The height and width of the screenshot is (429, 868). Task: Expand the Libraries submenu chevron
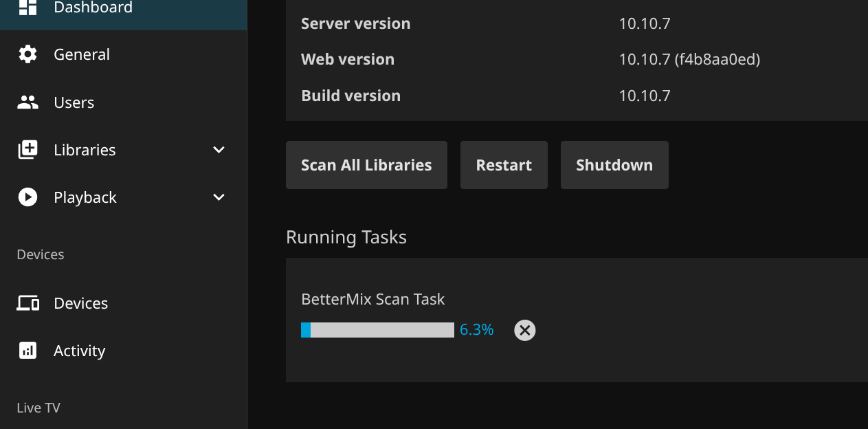tap(219, 150)
